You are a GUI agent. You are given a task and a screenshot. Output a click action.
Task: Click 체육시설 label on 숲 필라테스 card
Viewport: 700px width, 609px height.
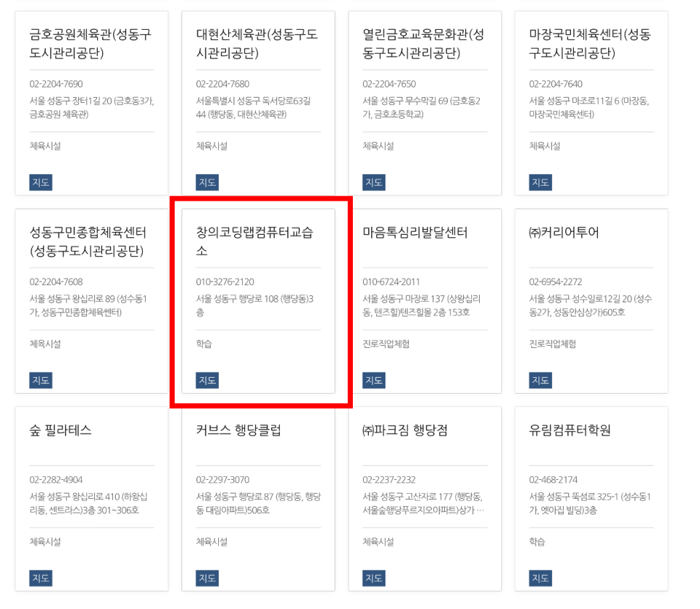coord(45,542)
